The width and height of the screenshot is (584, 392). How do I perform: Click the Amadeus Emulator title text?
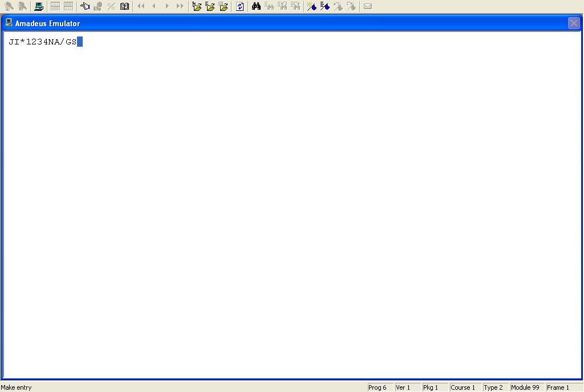[x=48, y=23]
